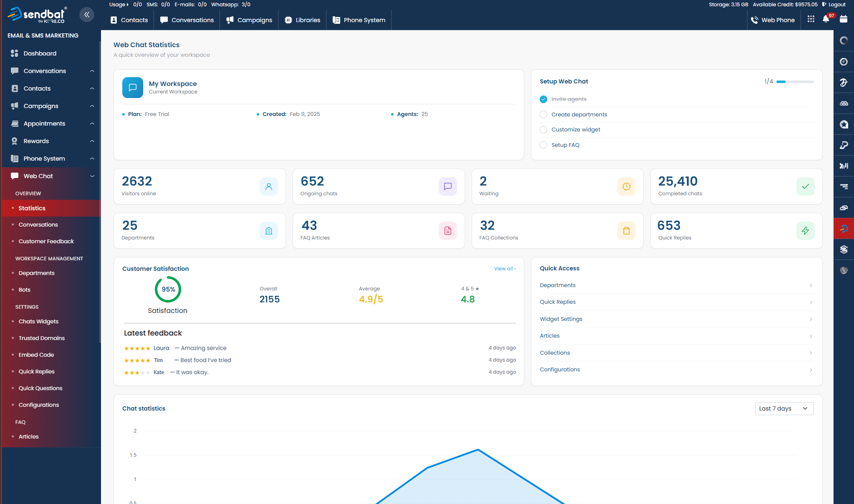The height and width of the screenshot is (504, 854).
Task: Expand the Phone System sidebar section
Action: click(92, 159)
